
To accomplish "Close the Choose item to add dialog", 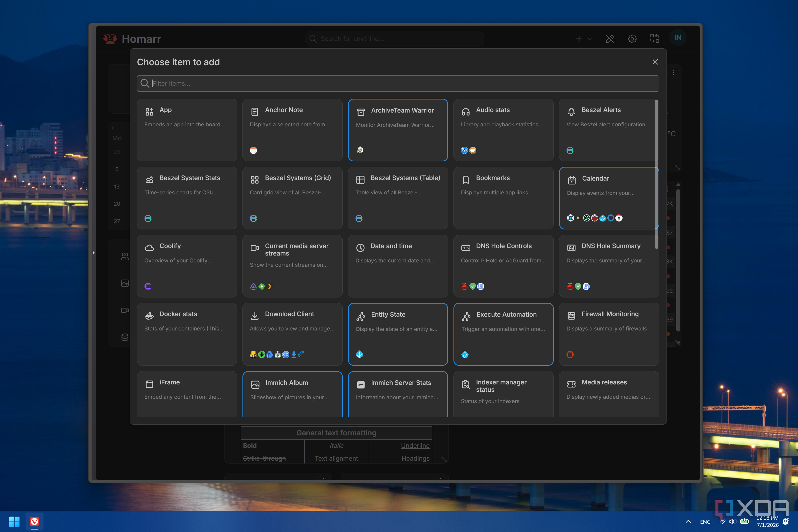I will 655,62.
